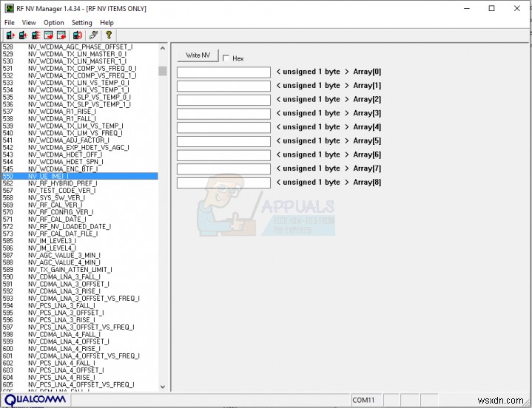Select NV_RF_CAL_DATE_I row
Screen dimensions: 532x408
click(x=80, y=220)
